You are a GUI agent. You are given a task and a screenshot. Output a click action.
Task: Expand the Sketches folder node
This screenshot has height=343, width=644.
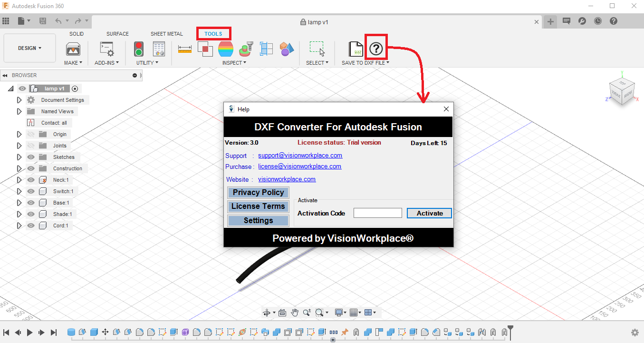19,157
